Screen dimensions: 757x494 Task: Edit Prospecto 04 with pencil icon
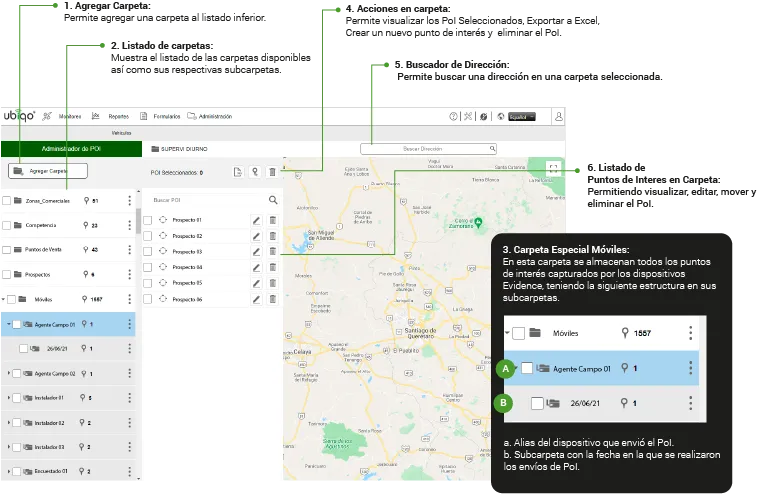point(256,268)
